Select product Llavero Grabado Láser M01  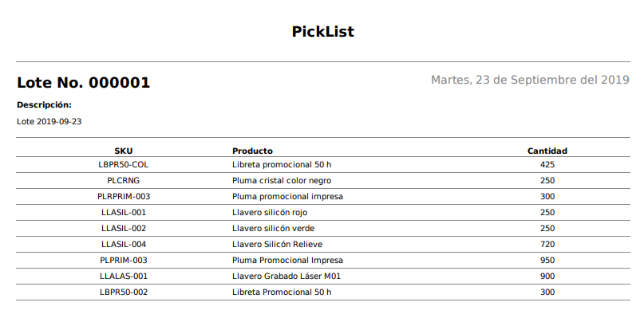point(286,276)
